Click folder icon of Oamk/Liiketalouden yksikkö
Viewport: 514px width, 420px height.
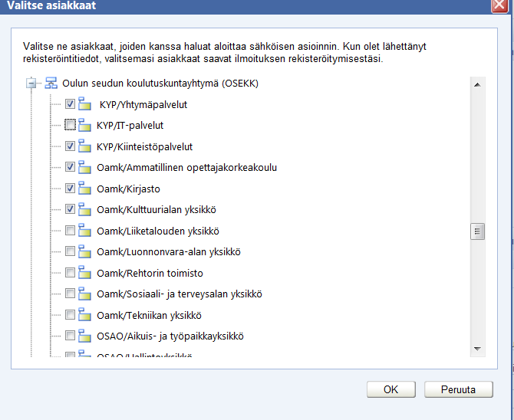(x=84, y=230)
